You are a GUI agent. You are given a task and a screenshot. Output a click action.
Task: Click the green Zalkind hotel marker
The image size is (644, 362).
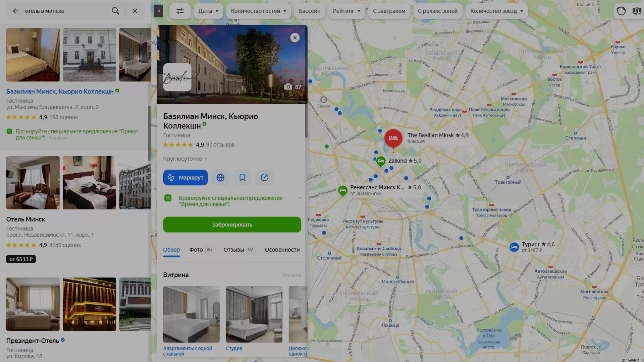tap(381, 162)
